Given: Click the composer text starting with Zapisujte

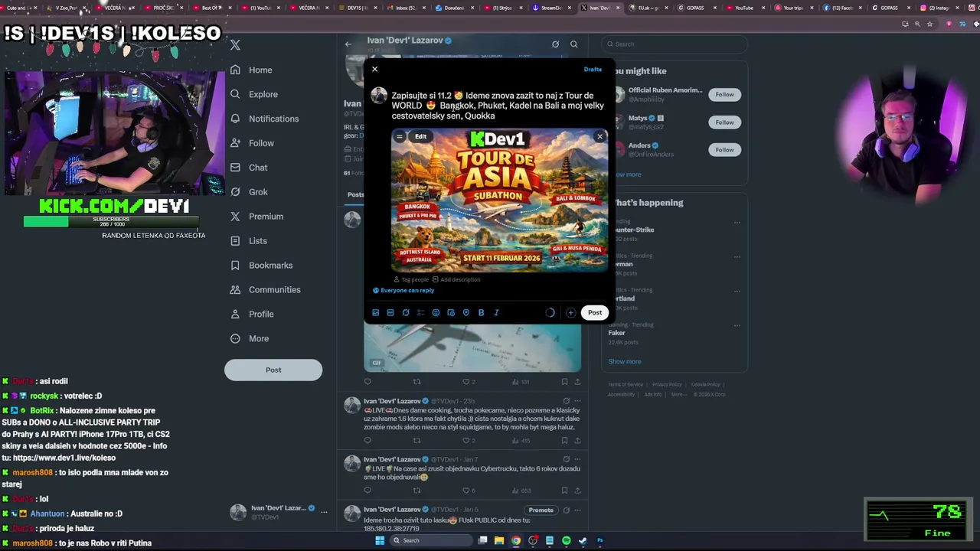Looking at the screenshot, I should 498,106.
